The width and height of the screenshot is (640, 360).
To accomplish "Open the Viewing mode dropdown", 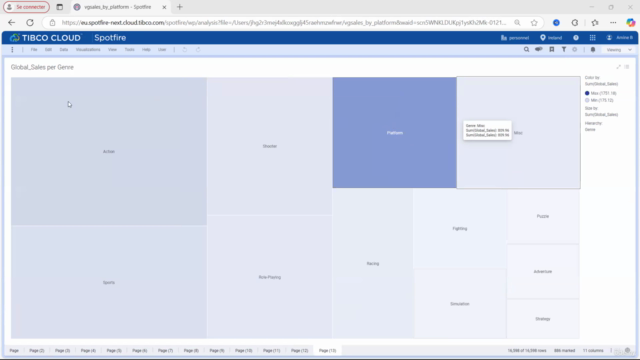I will click(x=619, y=49).
